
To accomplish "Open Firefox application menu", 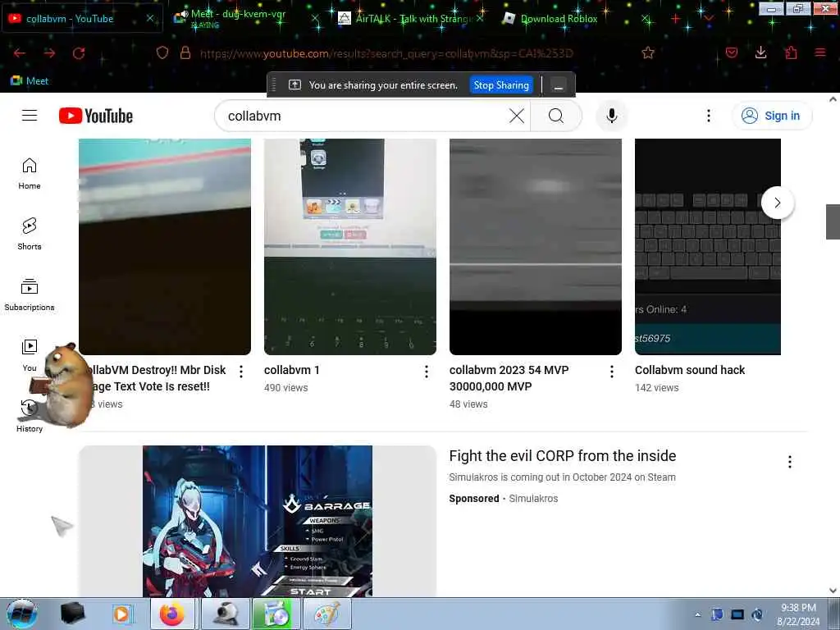I will pyautogui.click(x=820, y=52).
